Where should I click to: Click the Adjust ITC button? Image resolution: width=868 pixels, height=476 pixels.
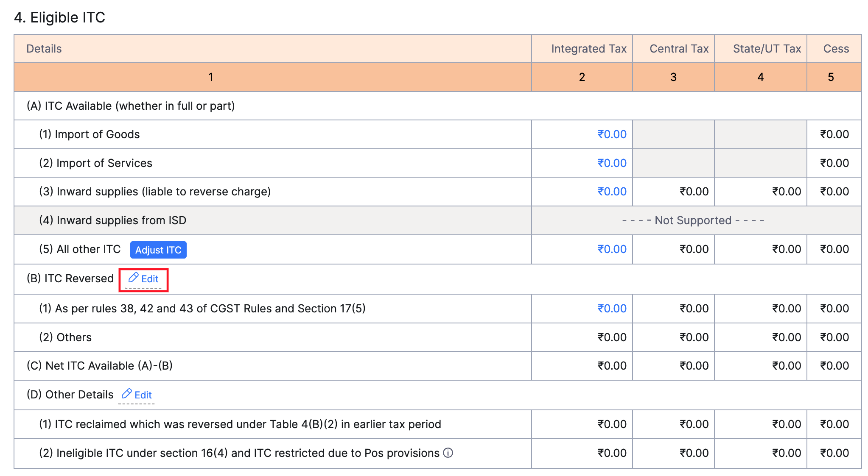click(x=158, y=250)
